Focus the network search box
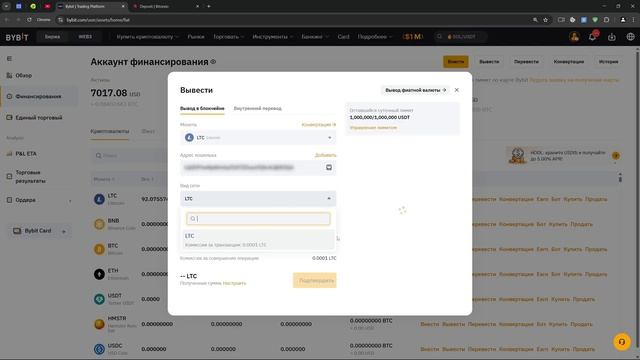Screen dimensions: 640x360 click(258, 219)
